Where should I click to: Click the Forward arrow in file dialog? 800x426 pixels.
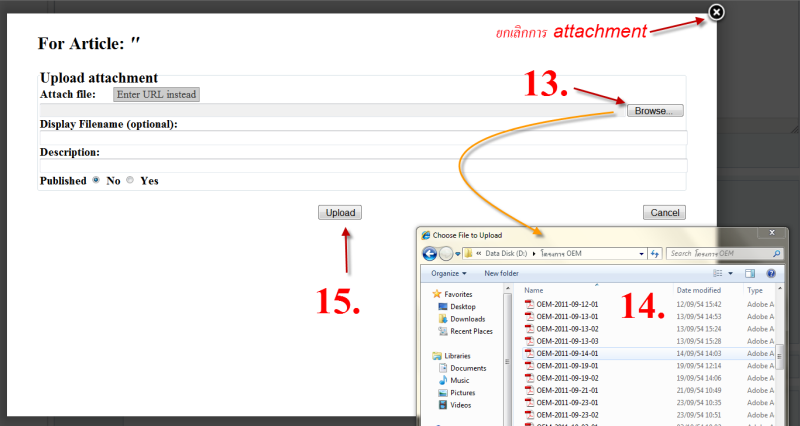pyautogui.click(x=446, y=254)
